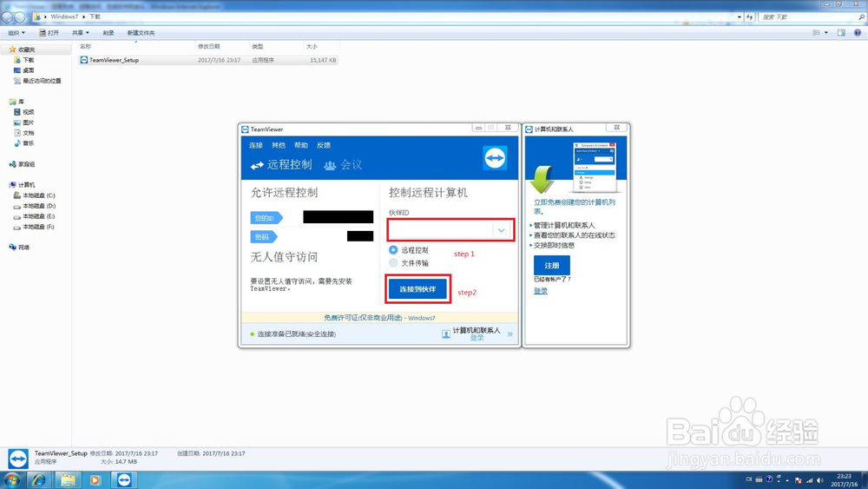The width and height of the screenshot is (868, 489).
Task: Select 远程控制 radio button
Action: pyautogui.click(x=393, y=250)
